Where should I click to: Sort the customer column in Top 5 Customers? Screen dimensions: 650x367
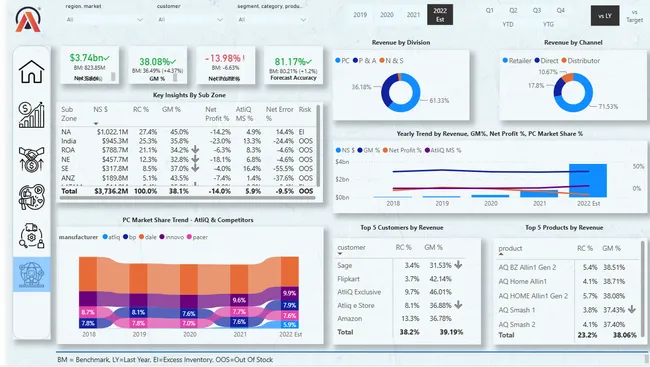pos(340,254)
